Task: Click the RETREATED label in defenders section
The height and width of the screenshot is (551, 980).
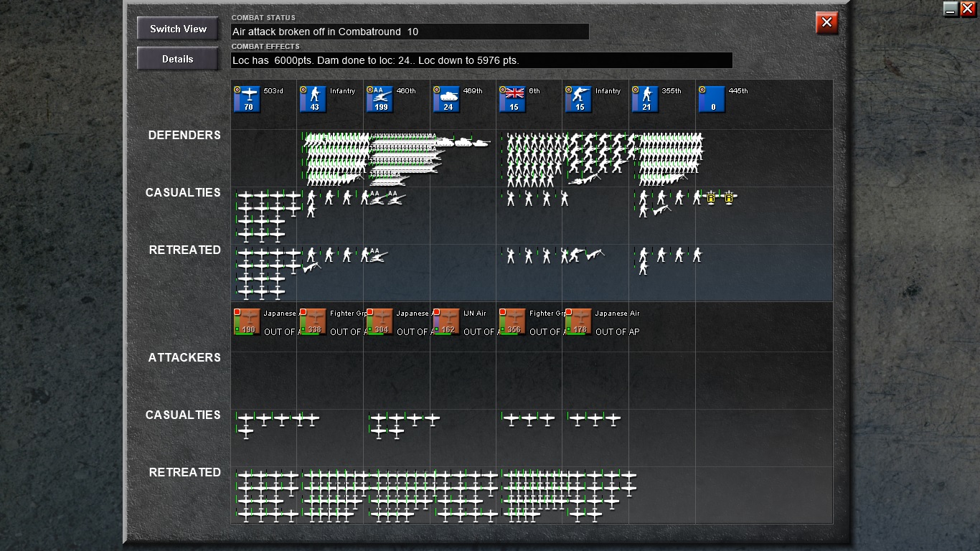Action: 185,250
